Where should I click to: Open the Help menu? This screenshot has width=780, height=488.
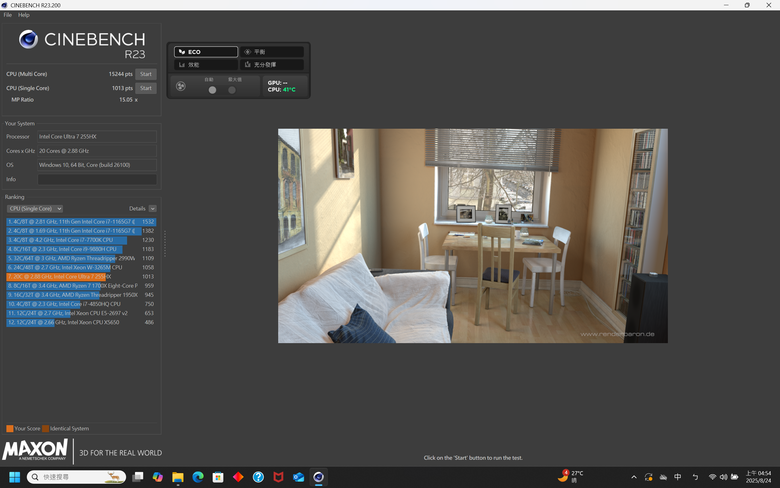[23, 15]
